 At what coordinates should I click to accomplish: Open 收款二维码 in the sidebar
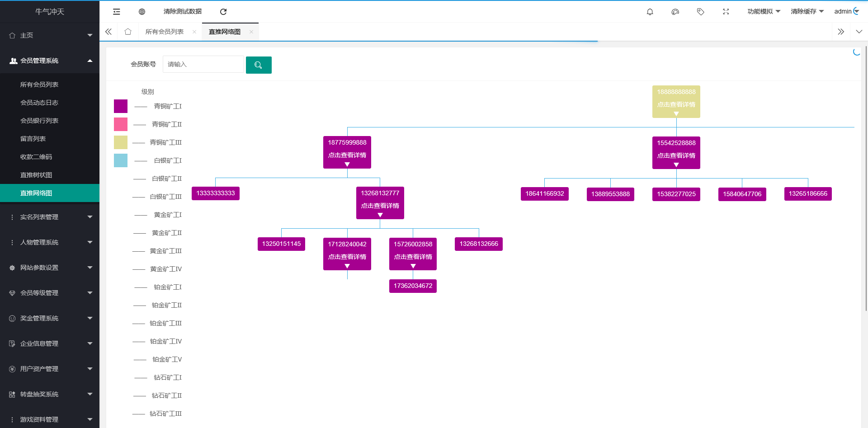[50, 157]
